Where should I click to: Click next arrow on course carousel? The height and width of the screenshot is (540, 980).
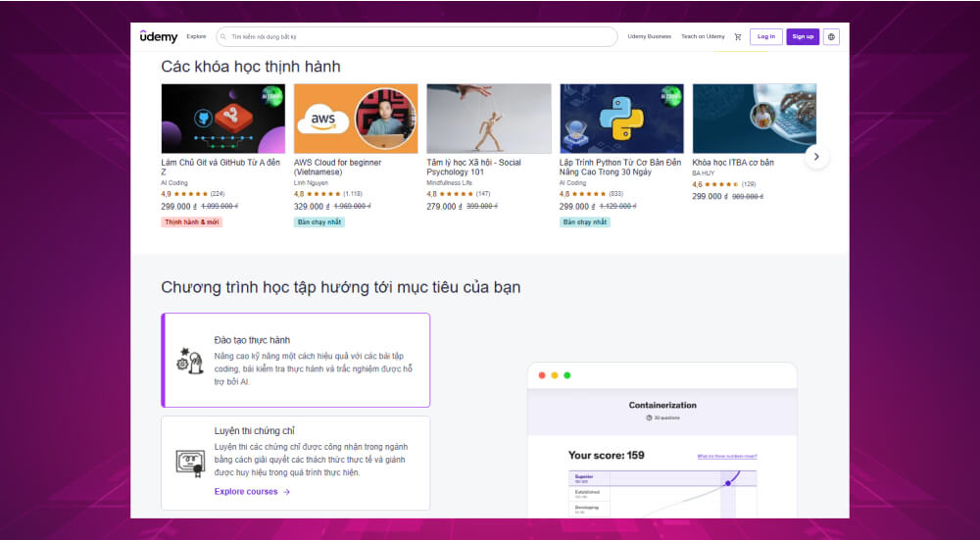click(816, 157)
